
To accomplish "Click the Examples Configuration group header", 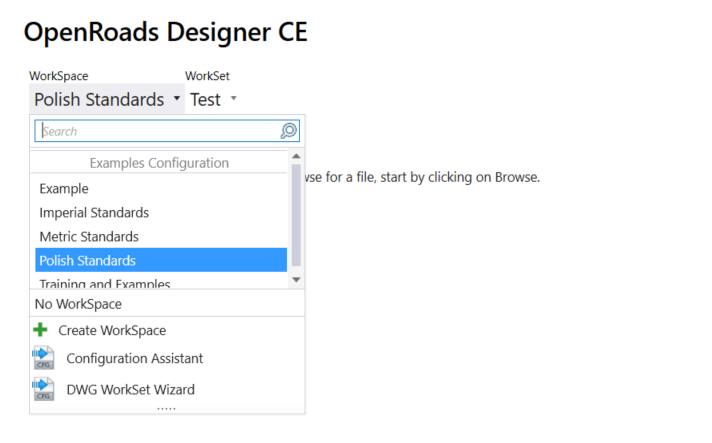I will click(159, 163).
